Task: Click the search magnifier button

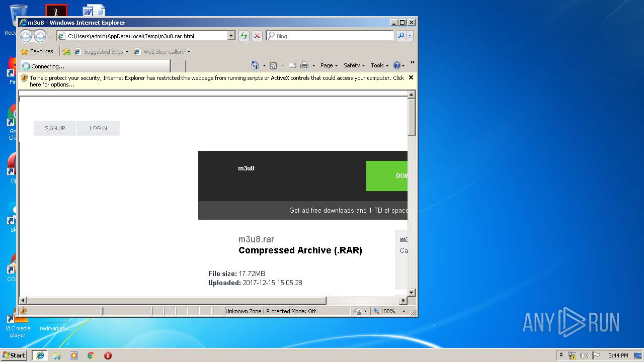Action: [401, 36]
